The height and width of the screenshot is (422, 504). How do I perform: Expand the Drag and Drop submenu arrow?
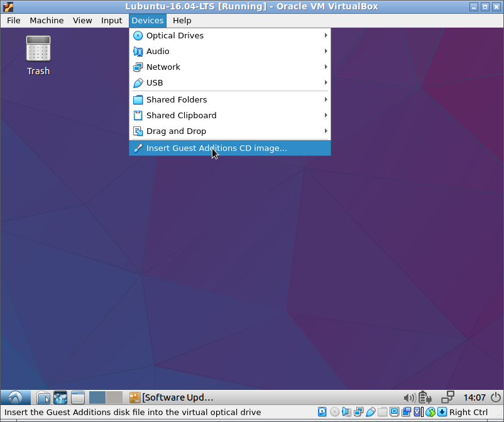coord(326,131)
